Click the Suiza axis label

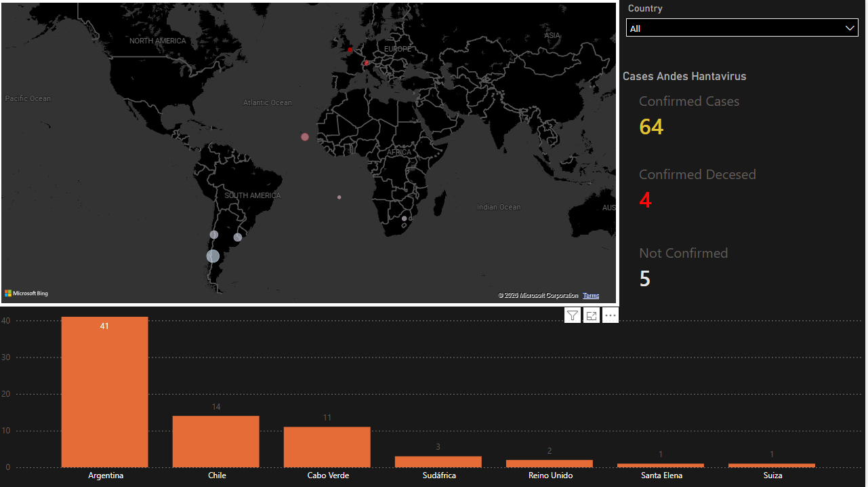pyautogui.click(x=772, y=475)
